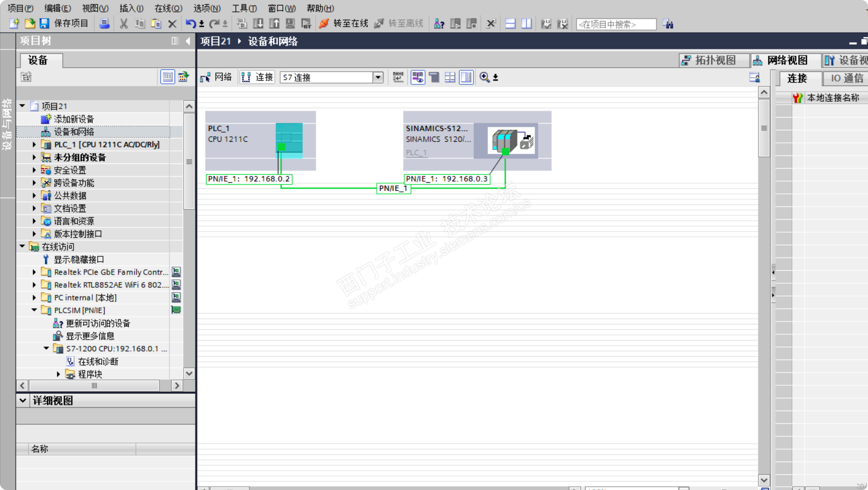Copy selection using the toolbar copy icon
The height and width of the screenshot is (490, 868).
[140, 24]
